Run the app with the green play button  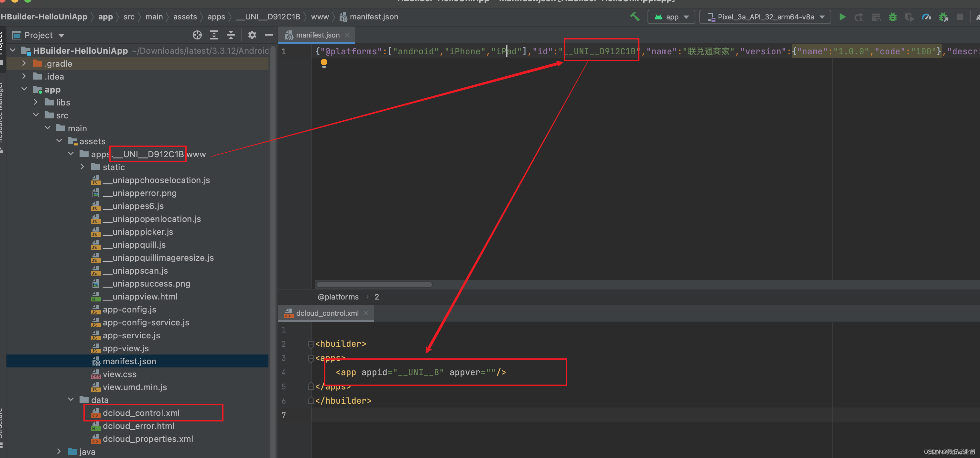(x=842, y=17)
